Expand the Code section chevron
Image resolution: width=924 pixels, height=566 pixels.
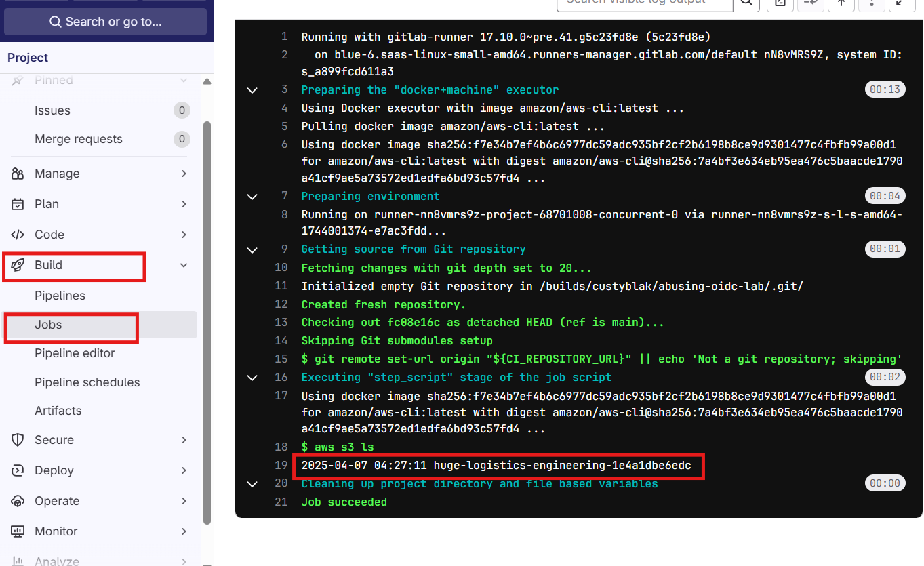click(x=184, y=235)
